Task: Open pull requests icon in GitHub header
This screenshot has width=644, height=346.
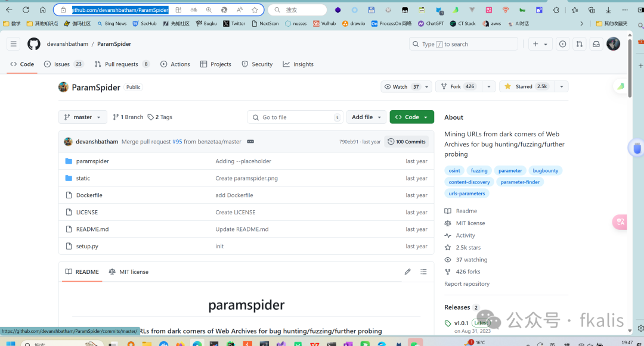Action: [x=580, y=44]
